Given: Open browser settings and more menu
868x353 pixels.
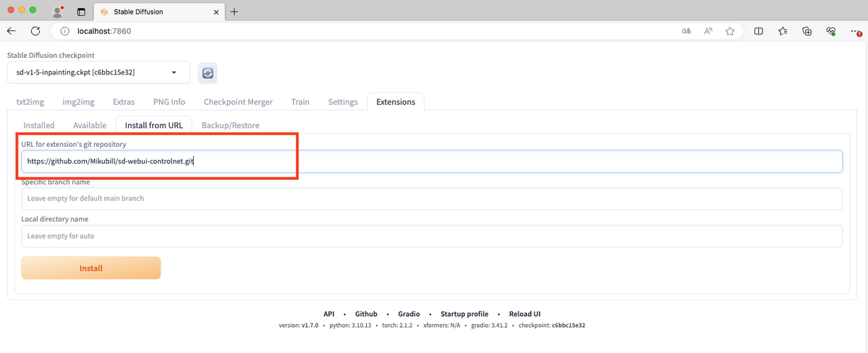Looking at the screenshot, I should coord(856,31).
